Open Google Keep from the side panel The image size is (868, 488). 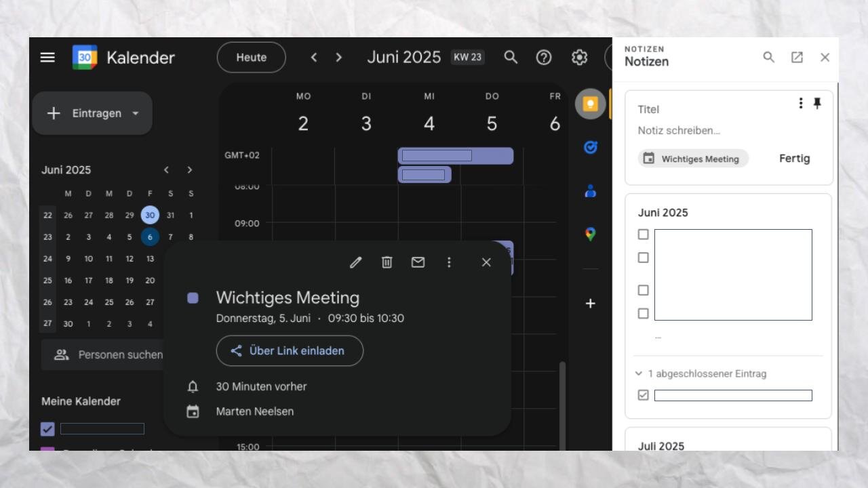point(590,104)
